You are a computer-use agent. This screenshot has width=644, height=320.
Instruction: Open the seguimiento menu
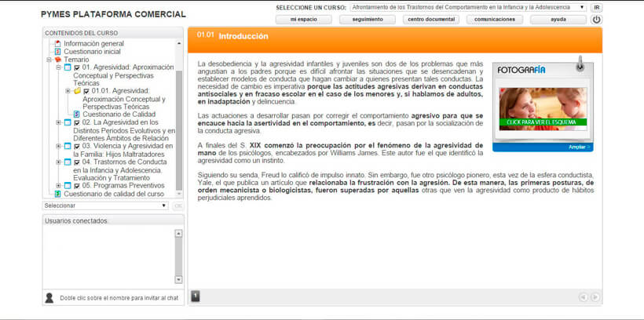tap(368, 20)
